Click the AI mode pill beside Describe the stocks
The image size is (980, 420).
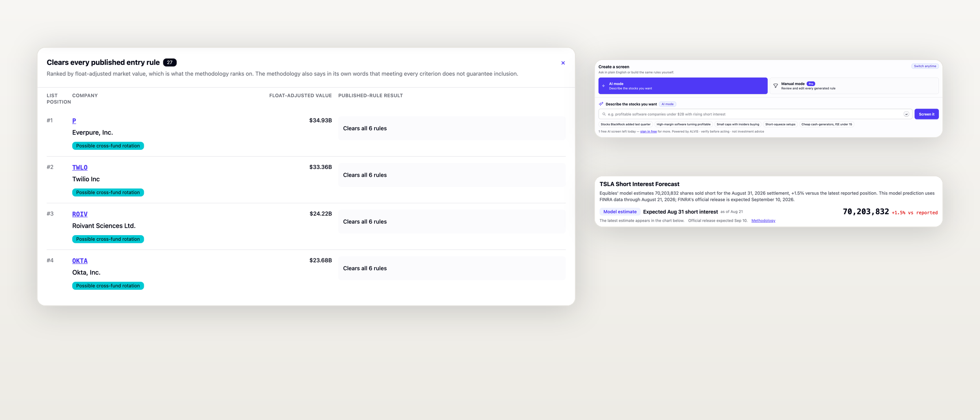coord(668,104)
